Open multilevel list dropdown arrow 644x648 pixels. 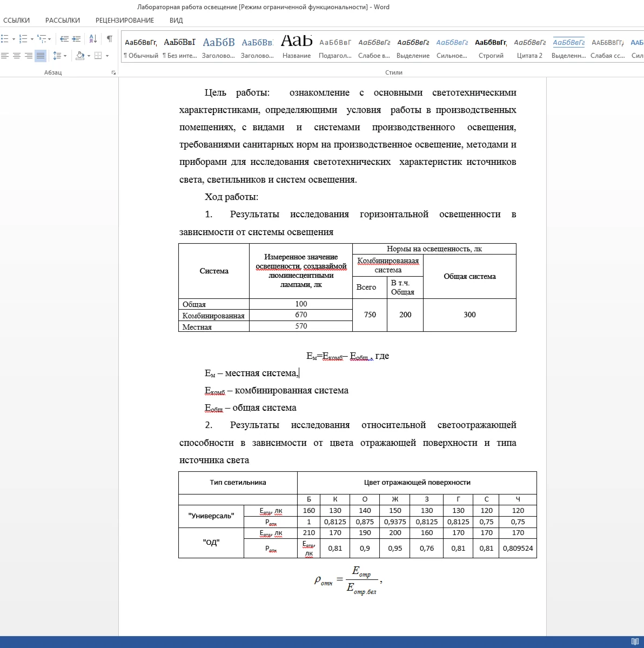tap(50, 39)
